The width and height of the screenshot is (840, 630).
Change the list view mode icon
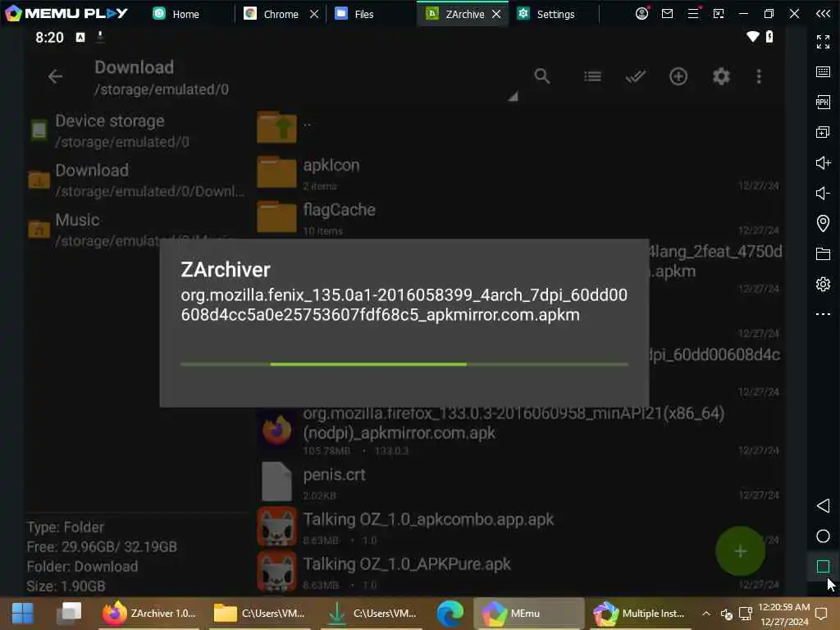point(592,76)
